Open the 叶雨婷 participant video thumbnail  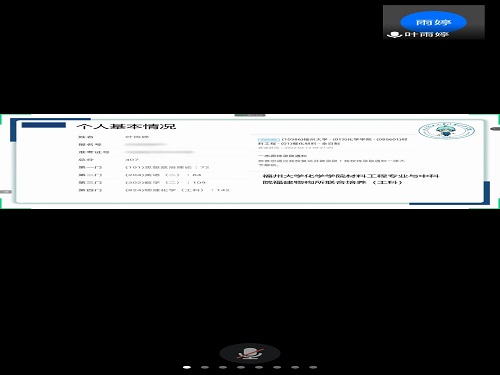click(x=434, y=22)
